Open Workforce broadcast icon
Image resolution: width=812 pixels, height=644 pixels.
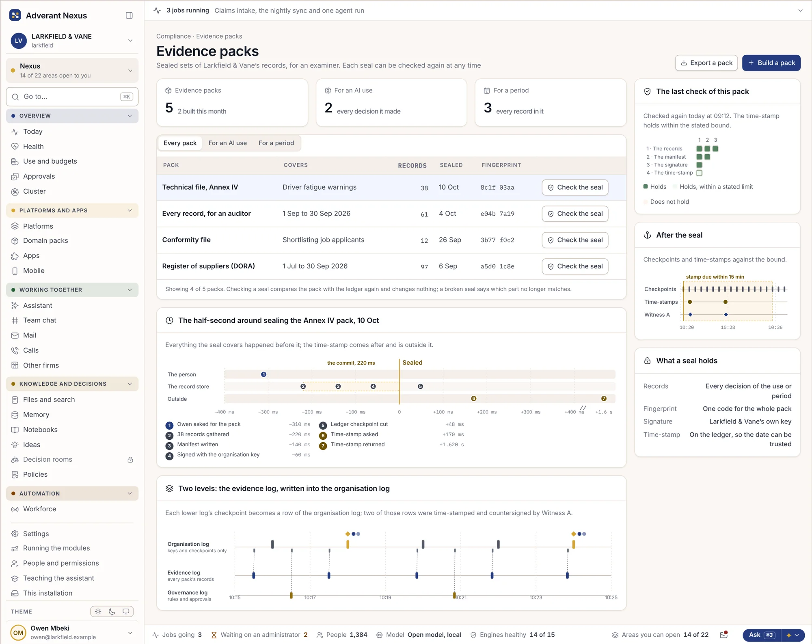pos(15,509)
